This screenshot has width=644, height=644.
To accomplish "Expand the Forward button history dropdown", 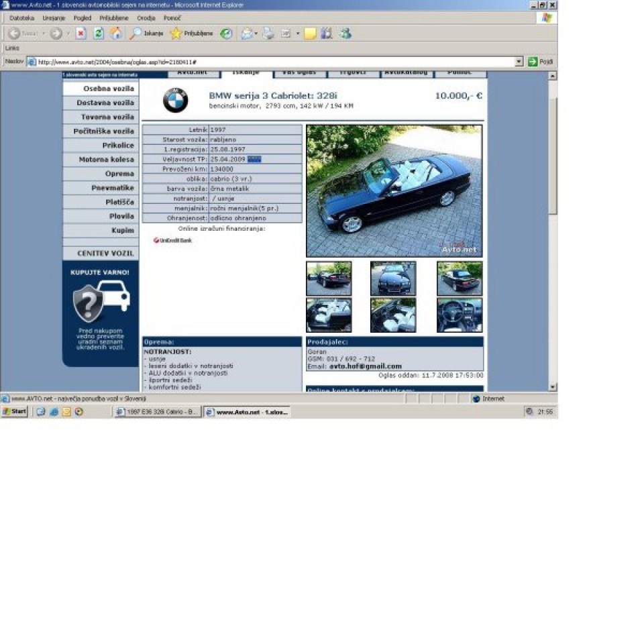I will click(x=68, y=34).
